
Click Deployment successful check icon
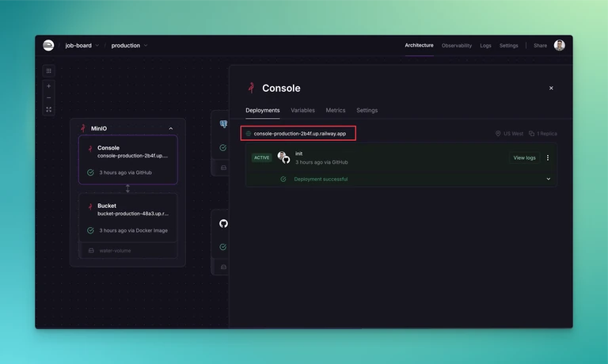tap(283, 179)
